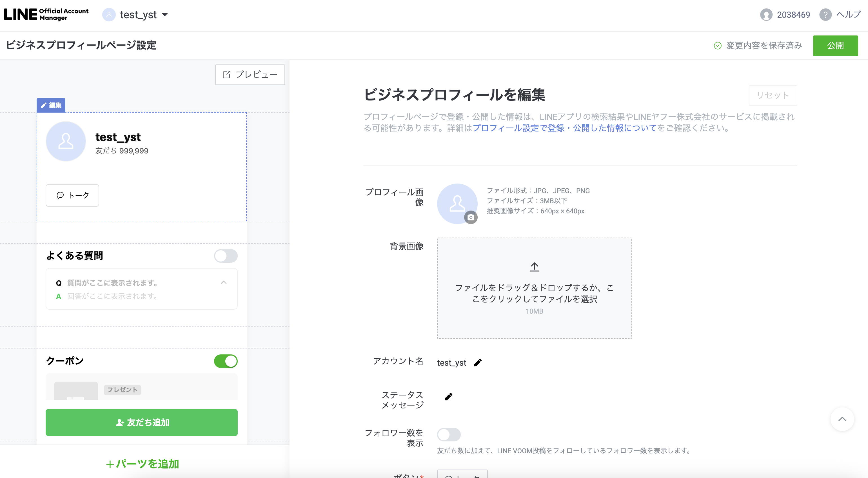
Task: Click the scroll-to-top arrow button
Action: (x=842, y=419)
